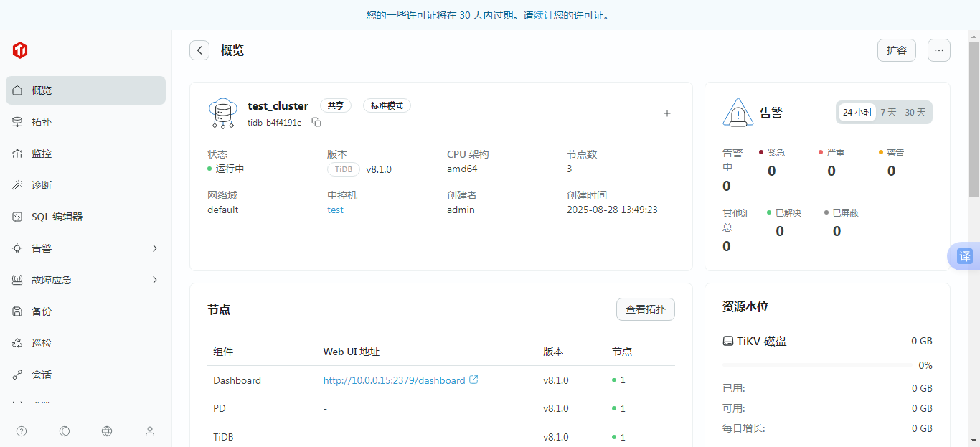Click the TiKV 磁盘 usage progress bar

tap(816, 365)
